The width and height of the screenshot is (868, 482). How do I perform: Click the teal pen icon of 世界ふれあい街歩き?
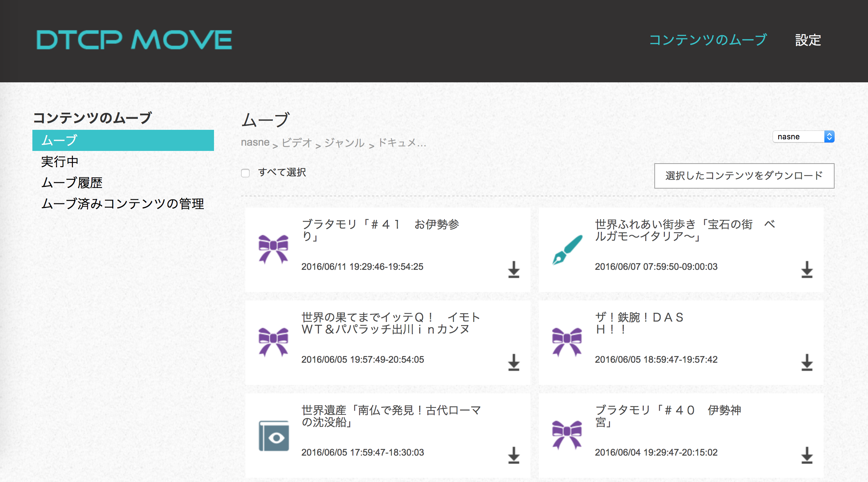click(567, 250)
